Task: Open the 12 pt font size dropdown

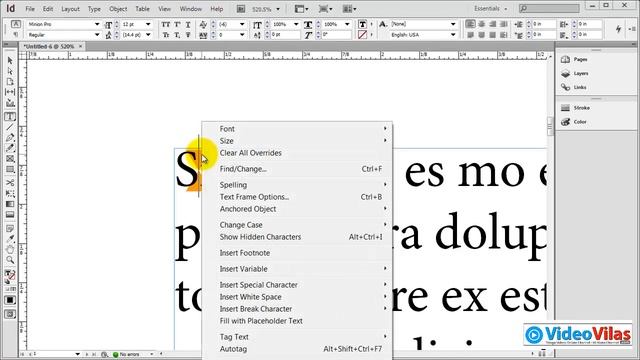Action: (148, 24)
